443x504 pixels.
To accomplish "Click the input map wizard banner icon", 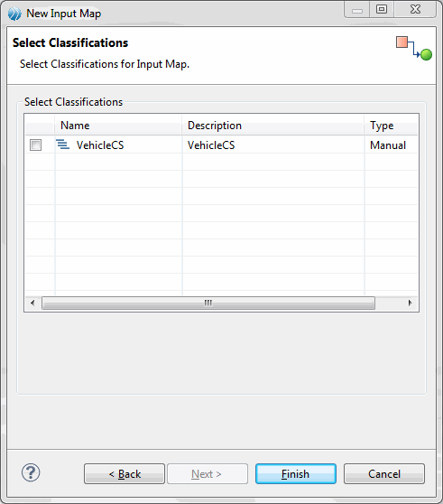I will (414, 48).
